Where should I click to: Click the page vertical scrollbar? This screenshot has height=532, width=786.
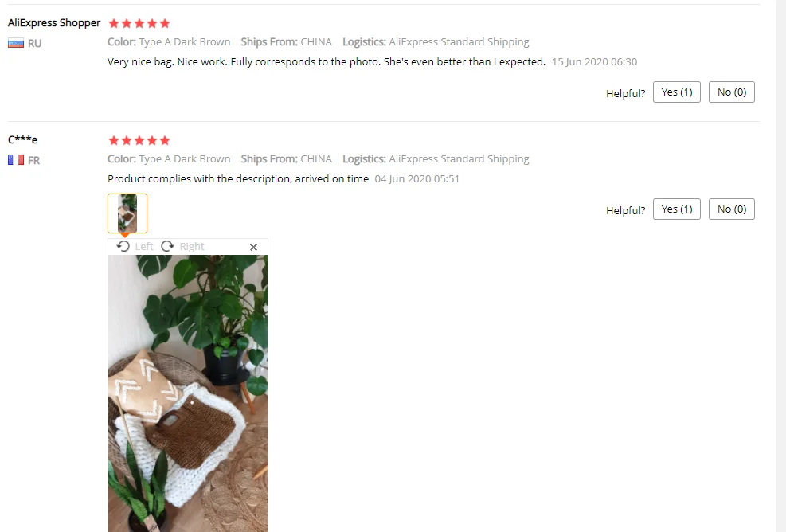(x=781, y=266)
